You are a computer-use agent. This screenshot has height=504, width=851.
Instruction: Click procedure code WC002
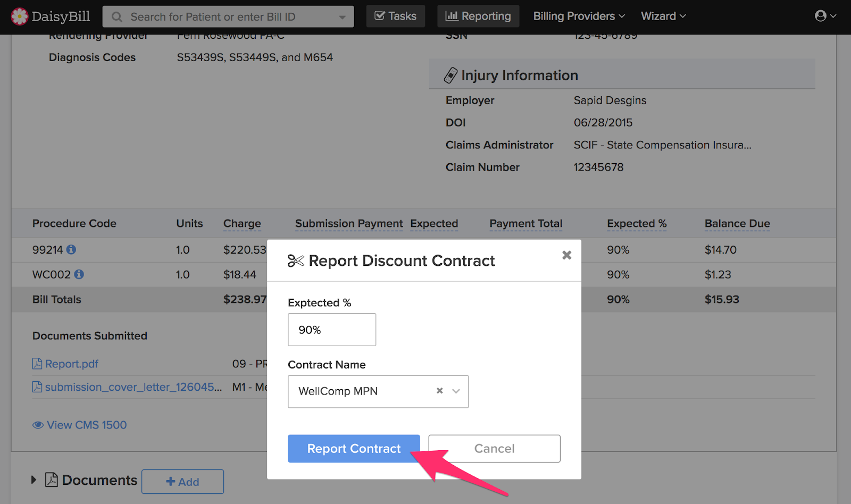point(52,275)
